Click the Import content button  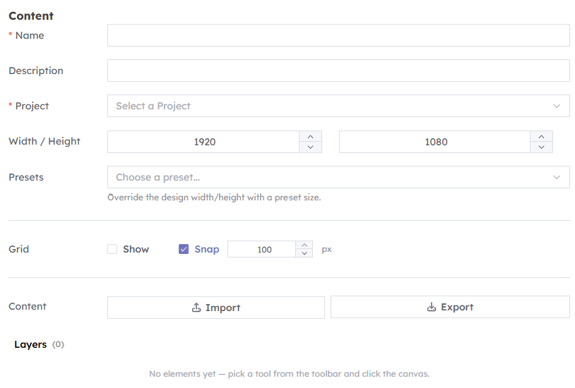click(x=216, y=307)
